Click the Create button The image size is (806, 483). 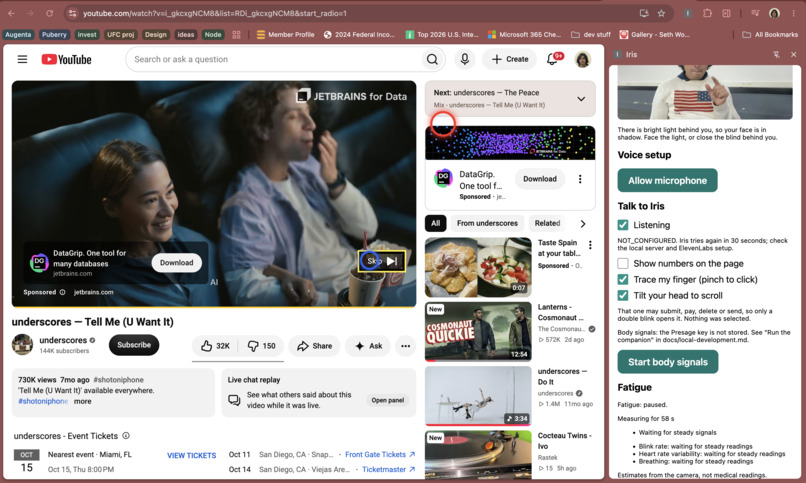tap(509, 60)
